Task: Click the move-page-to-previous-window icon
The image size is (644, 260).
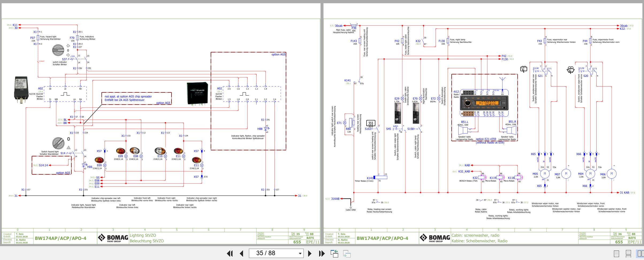Action: pos(334,253)
